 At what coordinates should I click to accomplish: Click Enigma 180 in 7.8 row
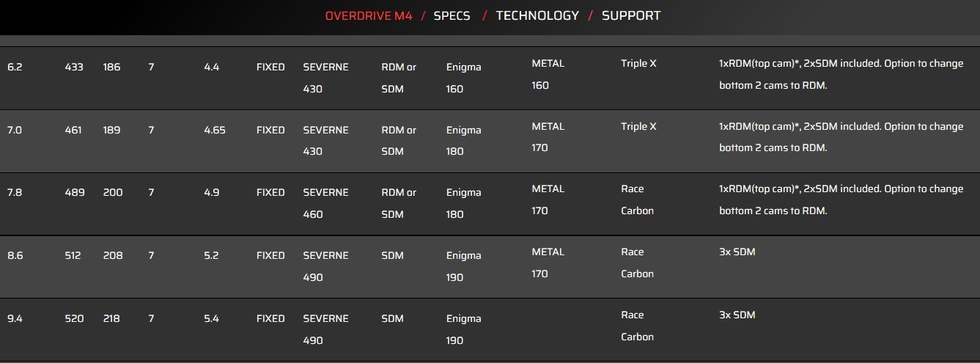click(463, 203)
